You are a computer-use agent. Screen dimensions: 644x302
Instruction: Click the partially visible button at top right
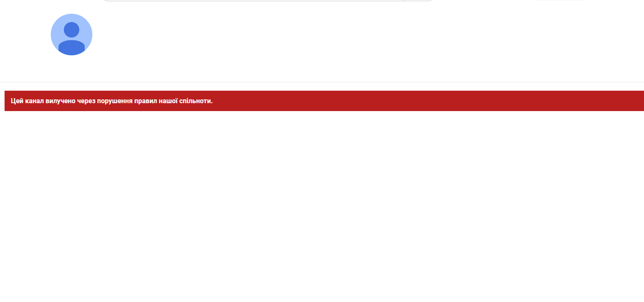562,0
